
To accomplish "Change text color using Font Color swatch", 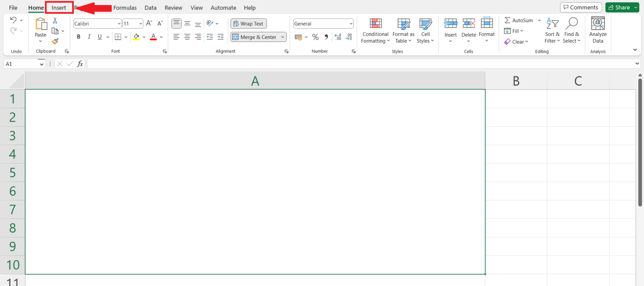I will [x=153, y=37].
